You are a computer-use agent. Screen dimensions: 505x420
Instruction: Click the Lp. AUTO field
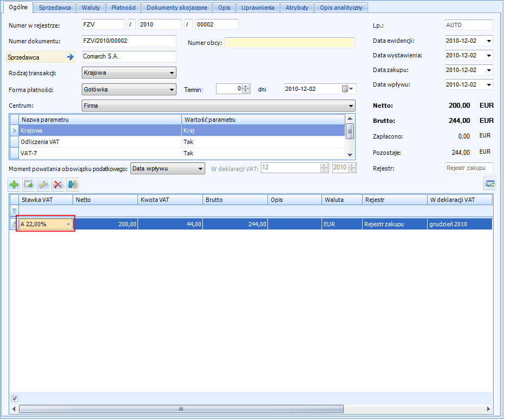point(469,25)
